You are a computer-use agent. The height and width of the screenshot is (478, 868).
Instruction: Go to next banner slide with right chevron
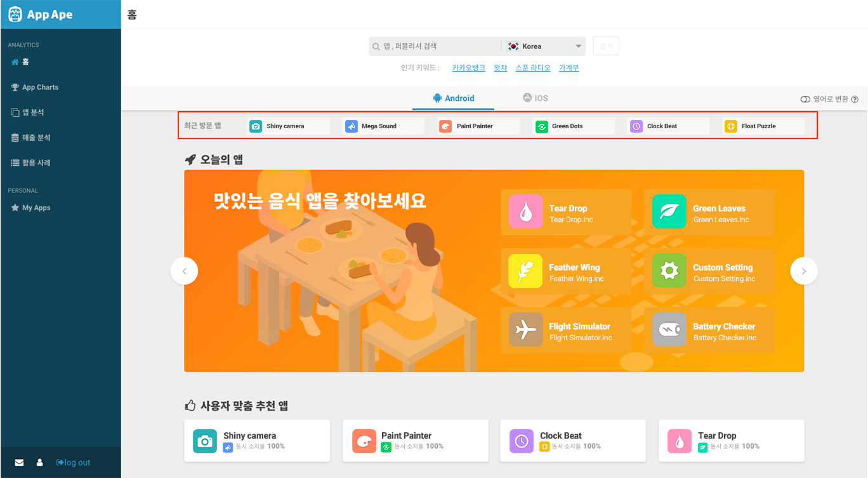[804, 271]
